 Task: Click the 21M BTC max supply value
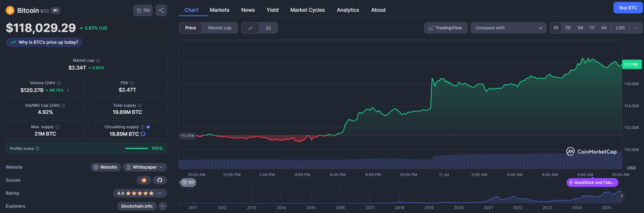[45, 134]
